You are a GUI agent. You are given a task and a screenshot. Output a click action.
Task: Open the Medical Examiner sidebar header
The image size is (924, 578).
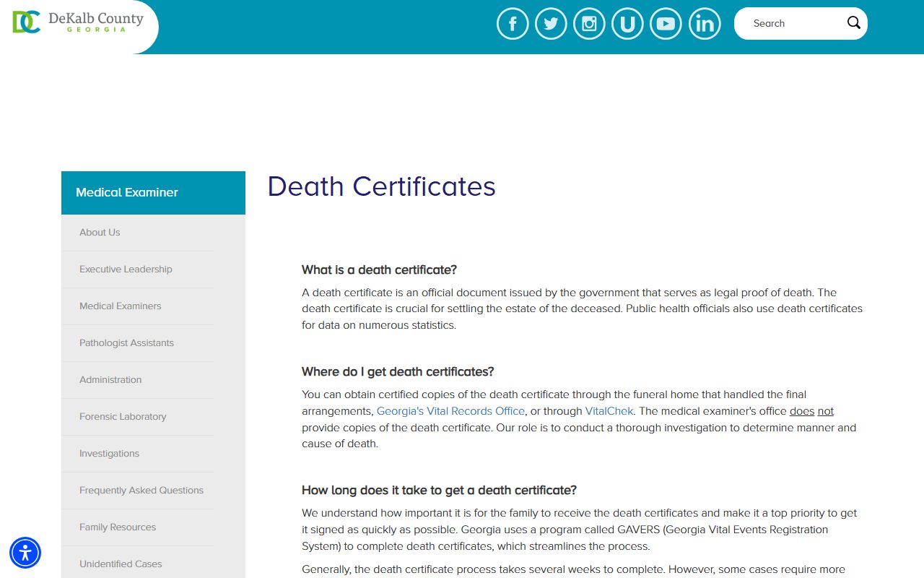153,193
